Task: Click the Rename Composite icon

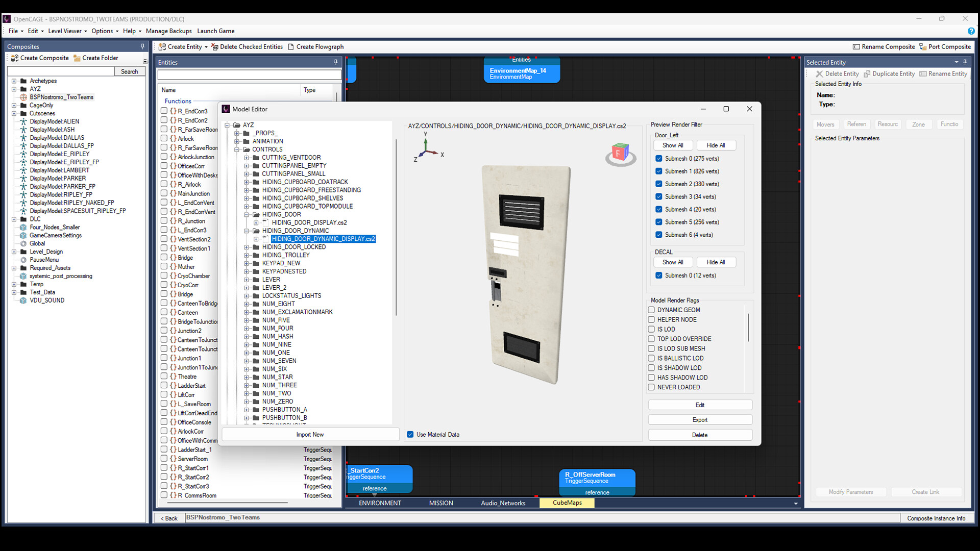Action: 856,47
